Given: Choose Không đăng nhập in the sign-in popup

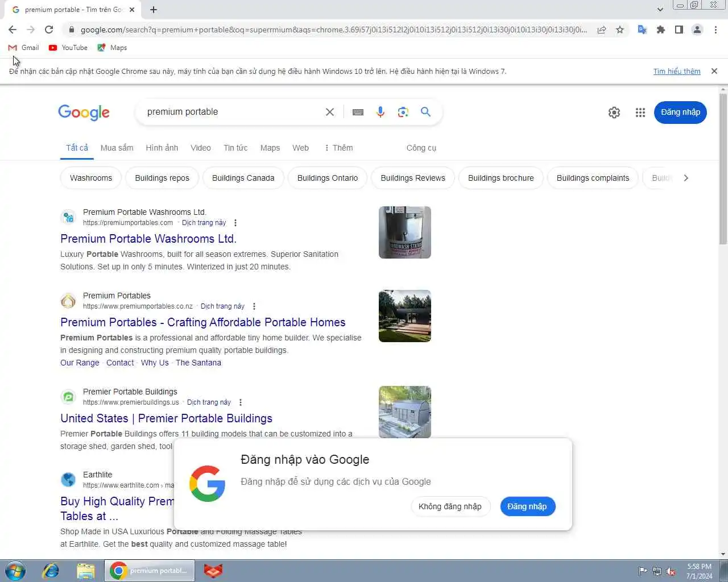Looking at the screenshot, I should [450, 506].
